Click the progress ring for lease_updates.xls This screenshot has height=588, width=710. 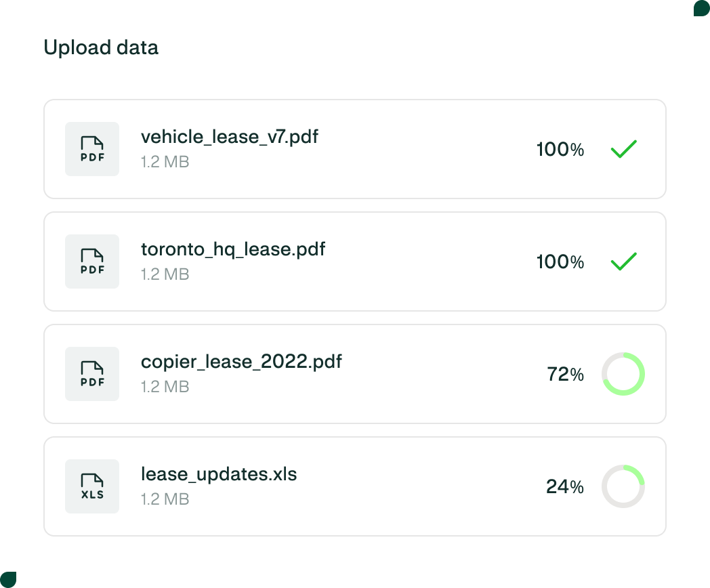(x=623, y=486)
